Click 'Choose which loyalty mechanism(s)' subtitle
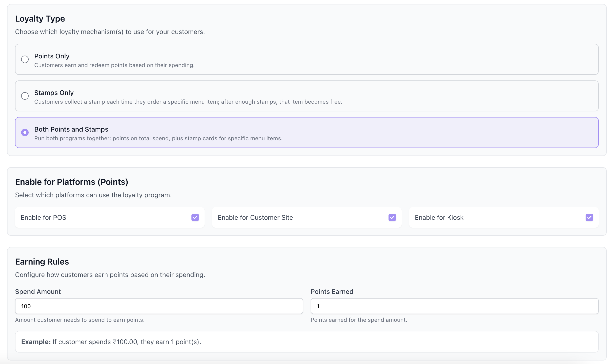The width and height of the screenshot is (610, 364). (110, 32)
